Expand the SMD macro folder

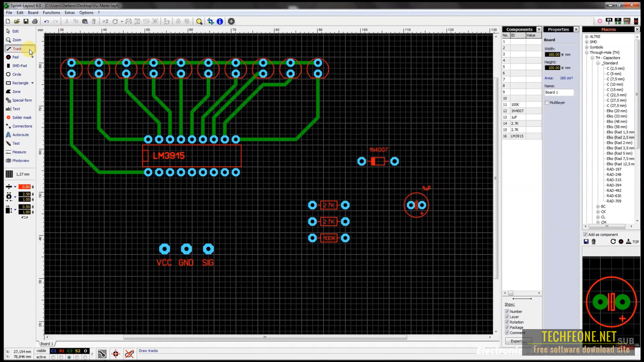587,42
